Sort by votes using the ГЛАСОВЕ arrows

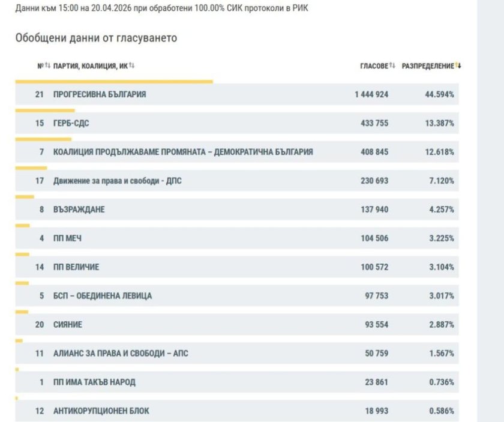pos(392,65)
